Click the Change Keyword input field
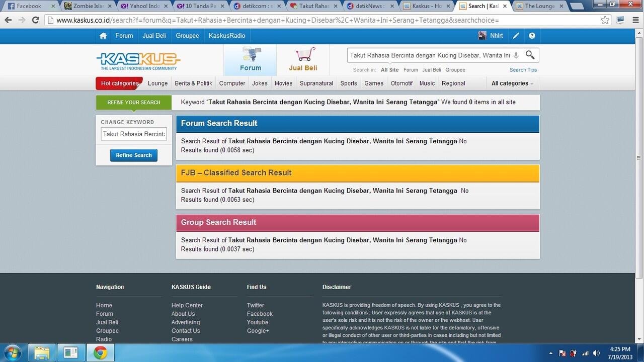 pos(134,134)
